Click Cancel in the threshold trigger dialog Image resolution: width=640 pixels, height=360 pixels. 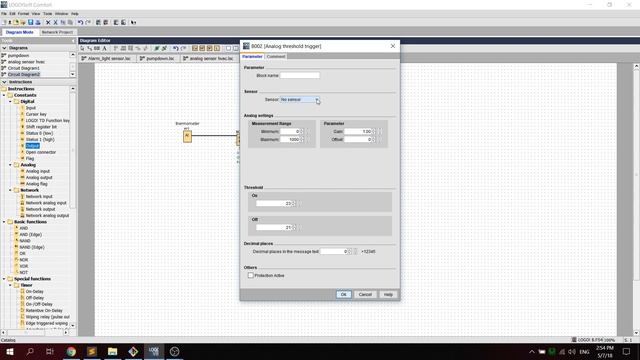(x=365, y=294)
